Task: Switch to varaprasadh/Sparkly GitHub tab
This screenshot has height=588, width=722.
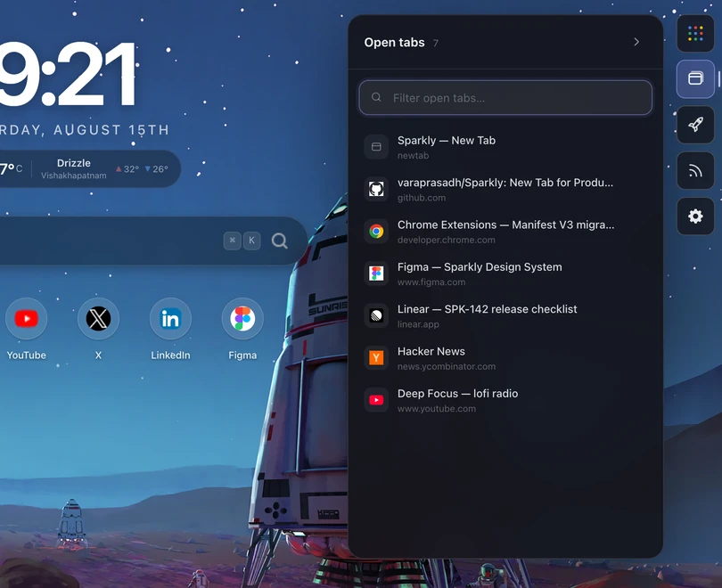Action: pyautogui.click(x=505, y=189)
